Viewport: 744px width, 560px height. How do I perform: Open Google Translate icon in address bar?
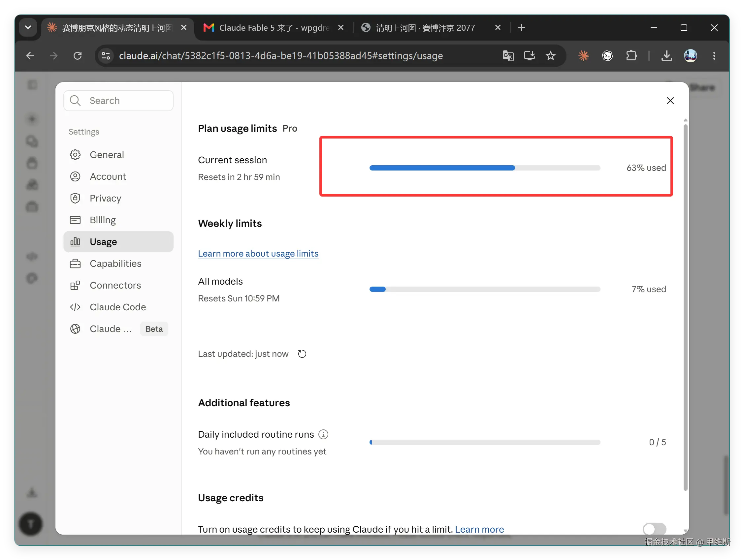pyautogui.click(x=508, y=56)
